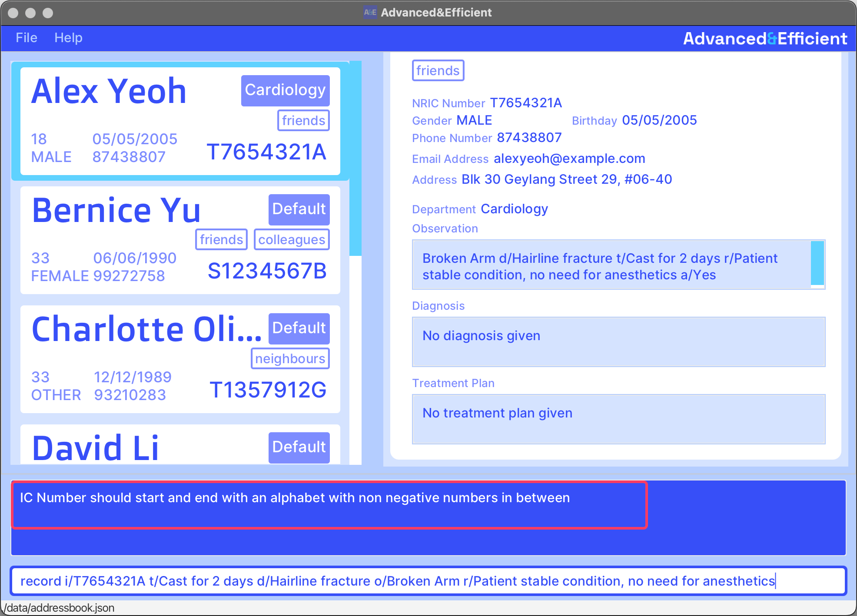Screen dimensions: 857x616
Task: Click Bernice Yu's Default department badge
Action: pyautogui.click(x=299, y=209)
